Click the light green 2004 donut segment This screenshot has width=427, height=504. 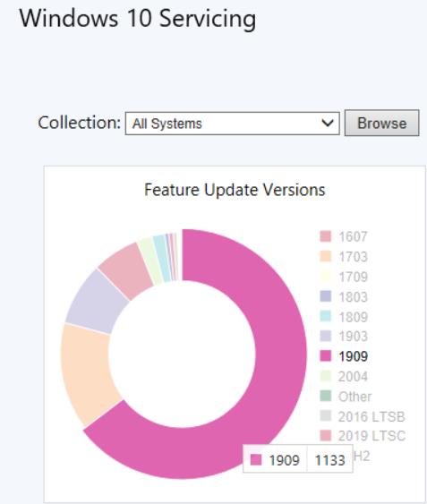click(149, 262)
